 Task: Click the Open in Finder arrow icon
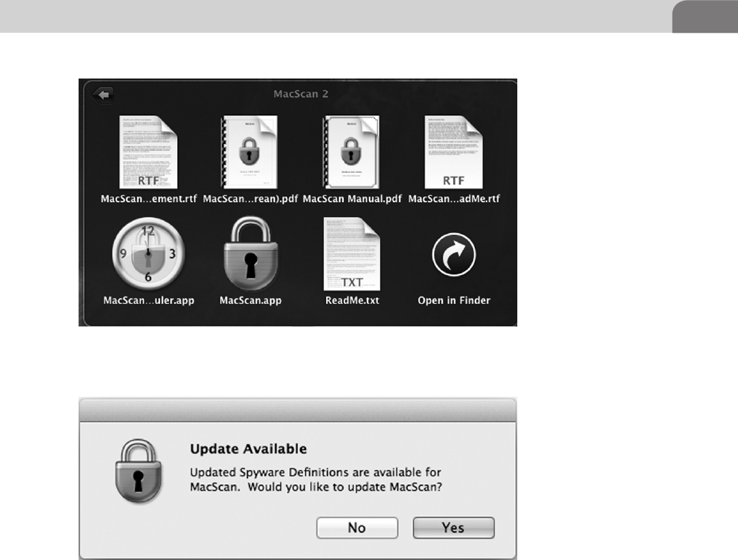point(454,254)
